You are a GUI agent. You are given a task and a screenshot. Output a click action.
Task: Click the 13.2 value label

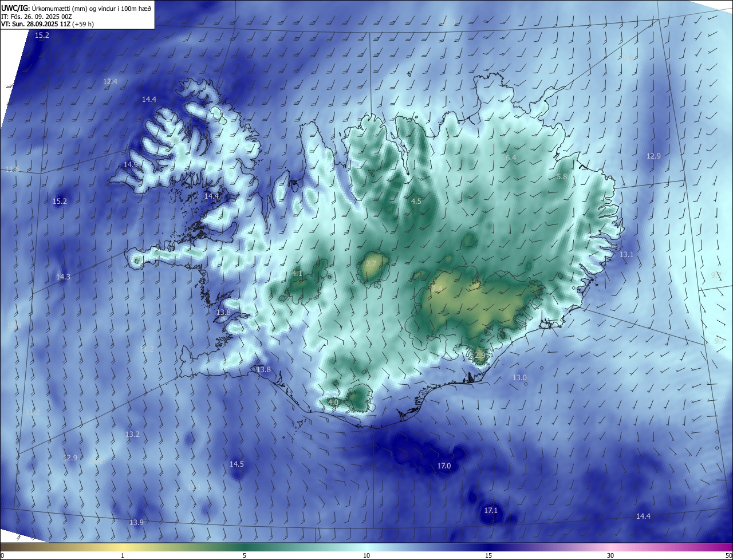coord(132,435)
